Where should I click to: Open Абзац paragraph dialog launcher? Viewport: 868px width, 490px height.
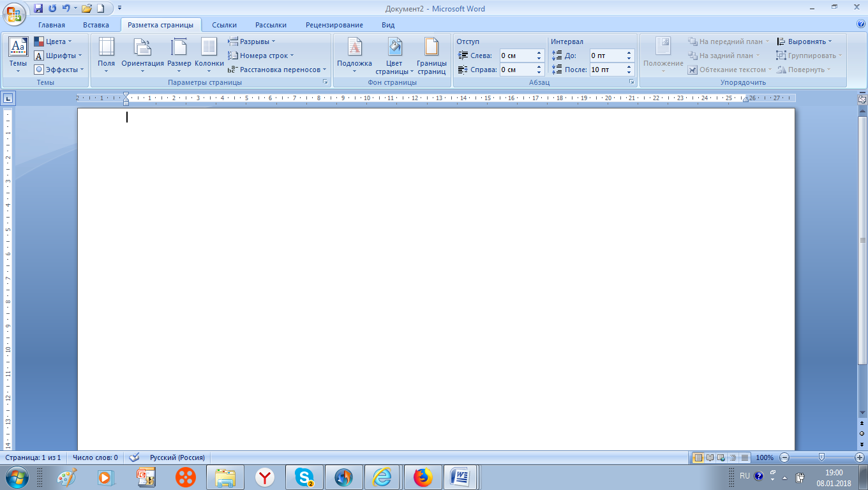[632, 82]
